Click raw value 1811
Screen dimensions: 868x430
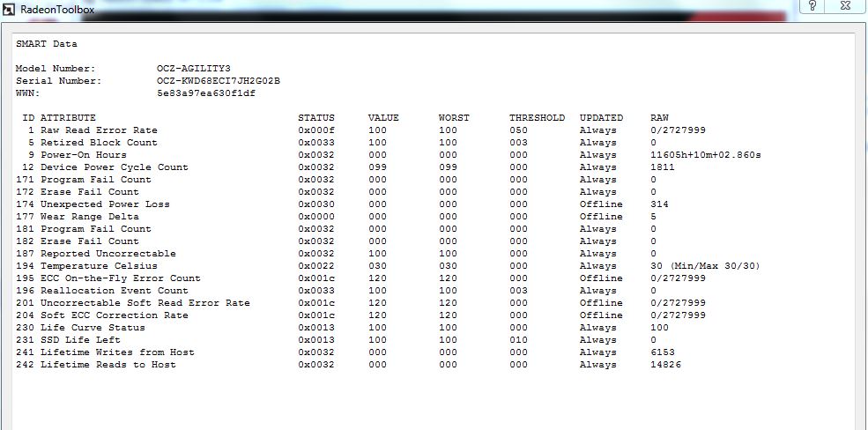[x=663, y=167]
